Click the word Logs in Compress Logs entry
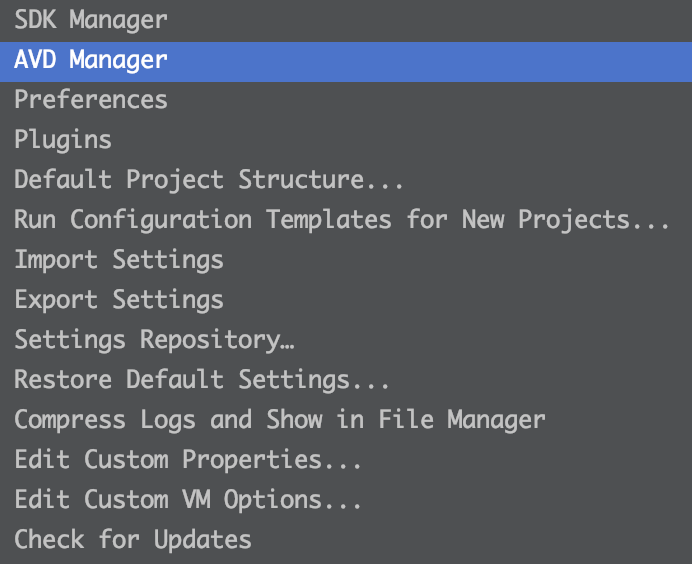Image resolution: width=692 pixels, height=564 pixels. [x=168, y=420]
